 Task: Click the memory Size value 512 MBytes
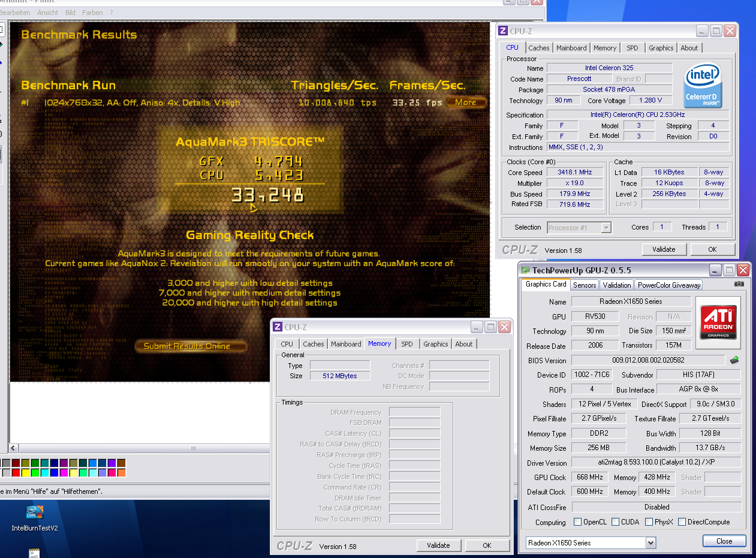pos(340,376)
